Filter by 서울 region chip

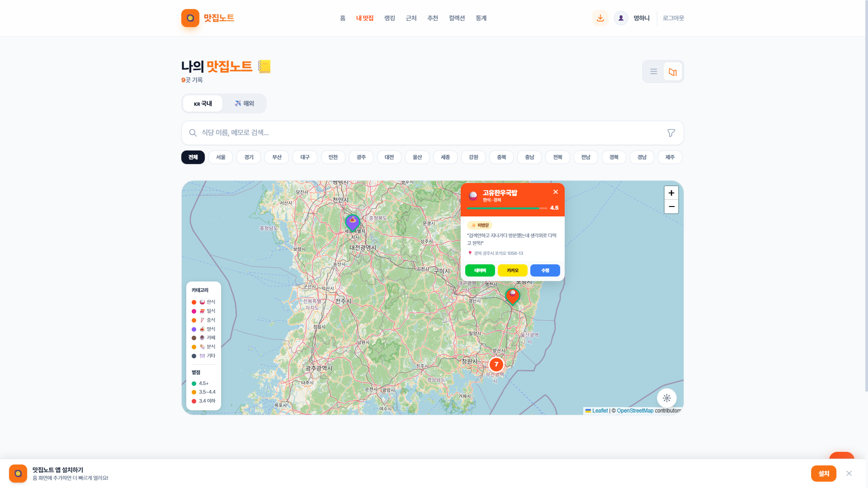tap(221, 157)
